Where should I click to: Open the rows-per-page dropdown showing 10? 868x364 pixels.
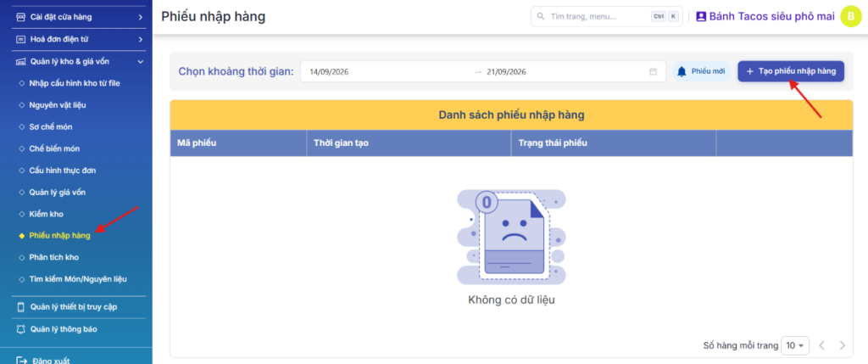click(x=795, y=345)
